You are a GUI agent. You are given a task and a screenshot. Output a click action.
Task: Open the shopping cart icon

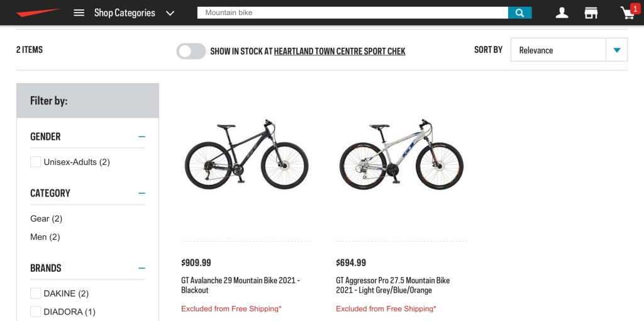[627, 13]
